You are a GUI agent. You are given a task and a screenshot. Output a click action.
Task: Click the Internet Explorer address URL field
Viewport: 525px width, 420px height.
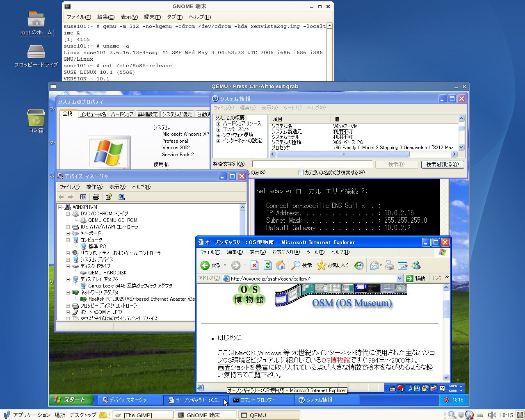click(x=309, y=278)
